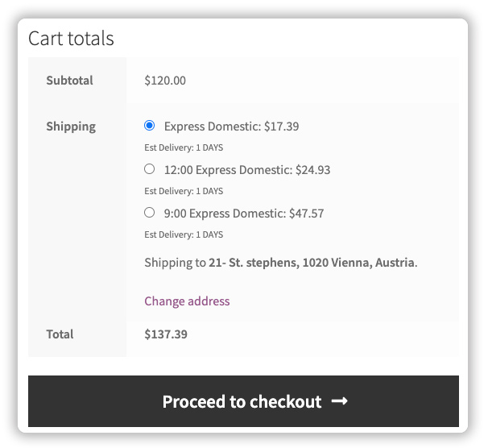Click the Total row label
The image size is (488, 448).
[x=60, y=334]
